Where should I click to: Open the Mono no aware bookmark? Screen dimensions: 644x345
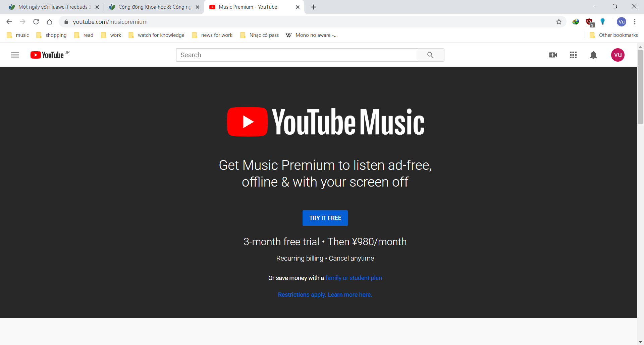tap(312, 35)
